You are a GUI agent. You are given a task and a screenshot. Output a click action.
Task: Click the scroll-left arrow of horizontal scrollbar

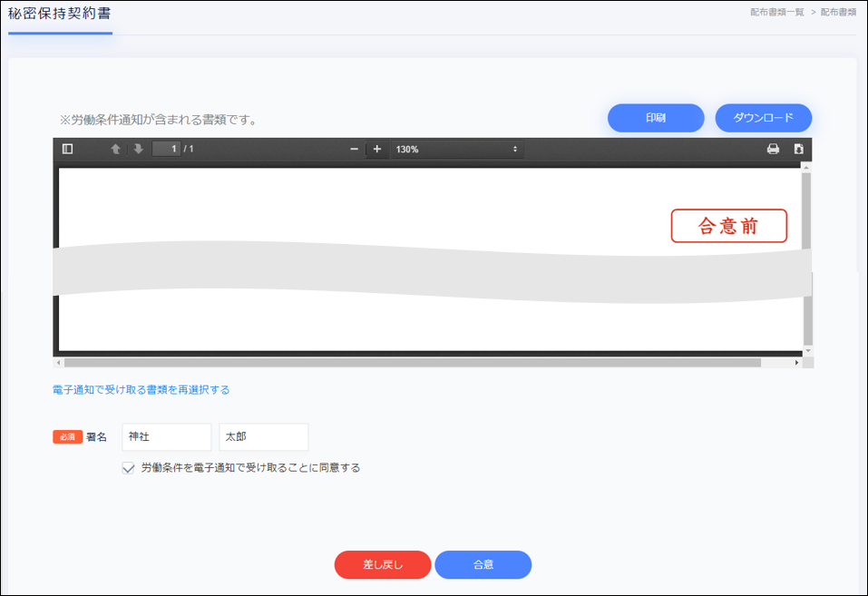(58, 363)
